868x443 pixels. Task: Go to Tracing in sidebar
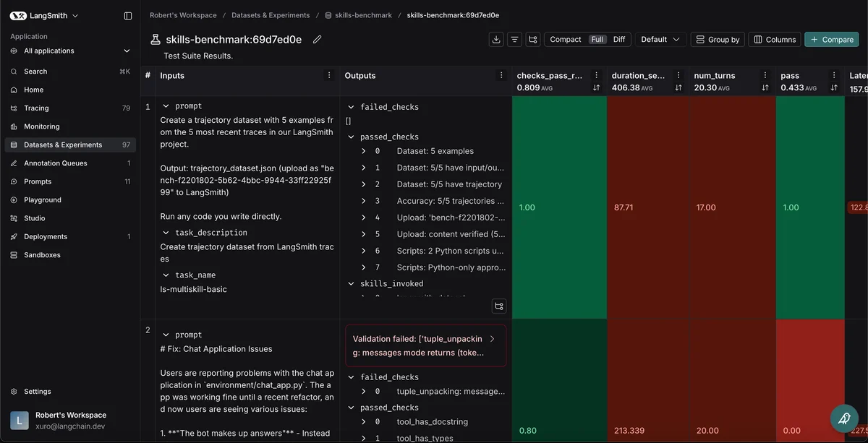click(x=36, y=108)
